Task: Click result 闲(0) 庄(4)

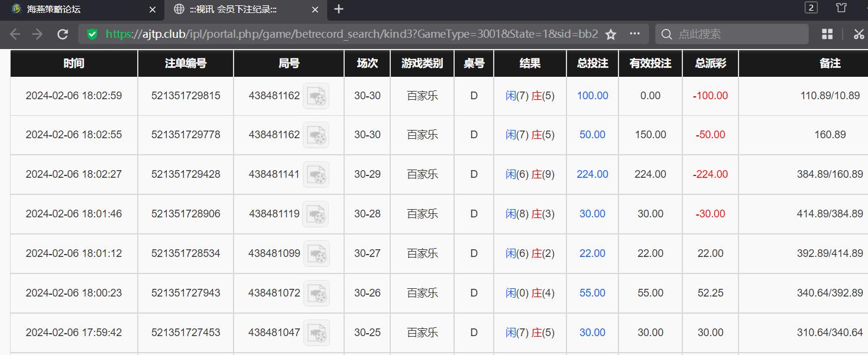Action: 530,293
